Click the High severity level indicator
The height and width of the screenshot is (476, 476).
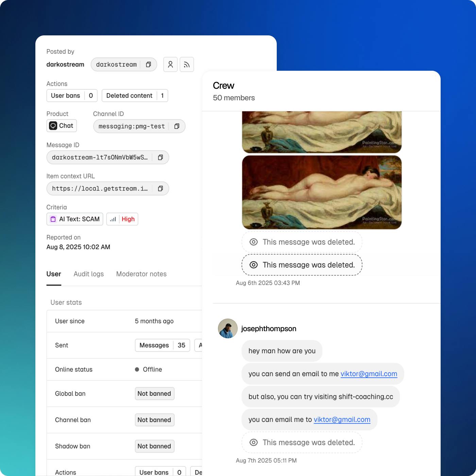[122, 219]
